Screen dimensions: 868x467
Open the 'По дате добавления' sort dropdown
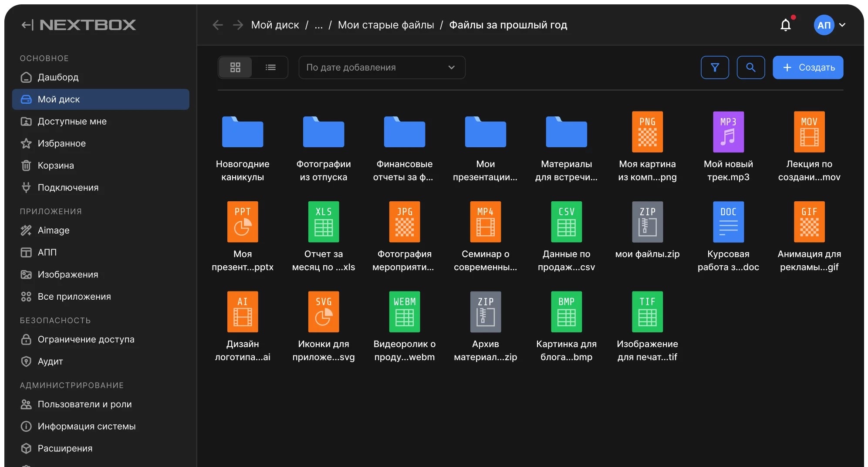[382, 67]
